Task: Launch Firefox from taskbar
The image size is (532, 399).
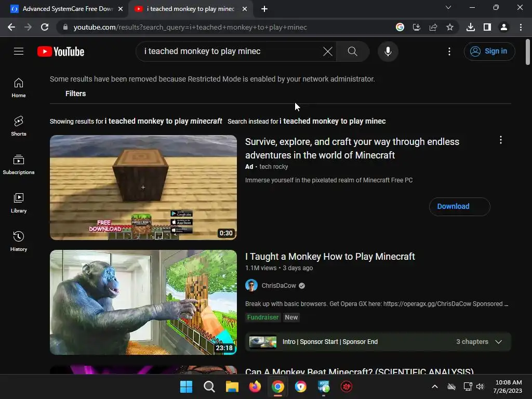Action: [255, 387]
